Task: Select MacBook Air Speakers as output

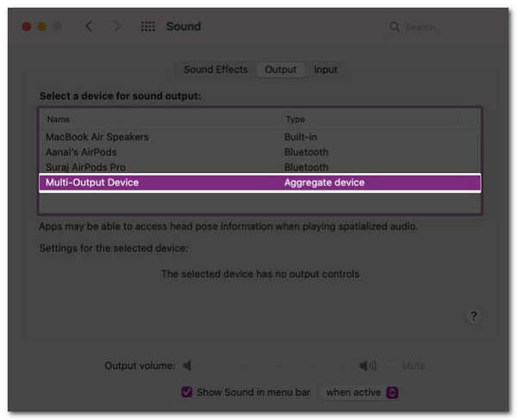Action: click(97, 137)
